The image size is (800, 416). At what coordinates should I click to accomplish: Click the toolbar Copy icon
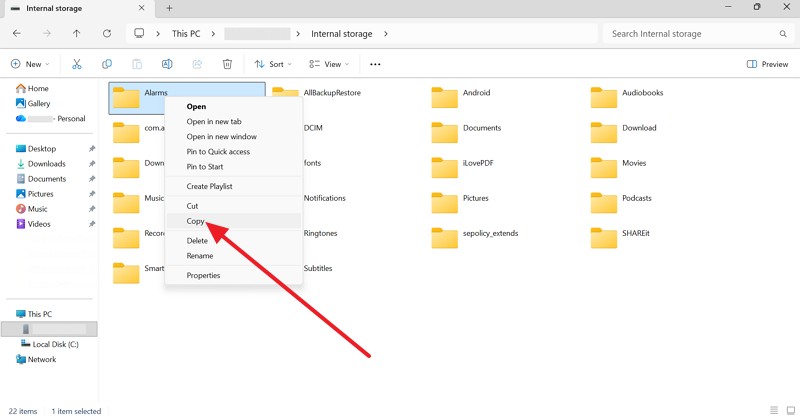tap(107, 64)
